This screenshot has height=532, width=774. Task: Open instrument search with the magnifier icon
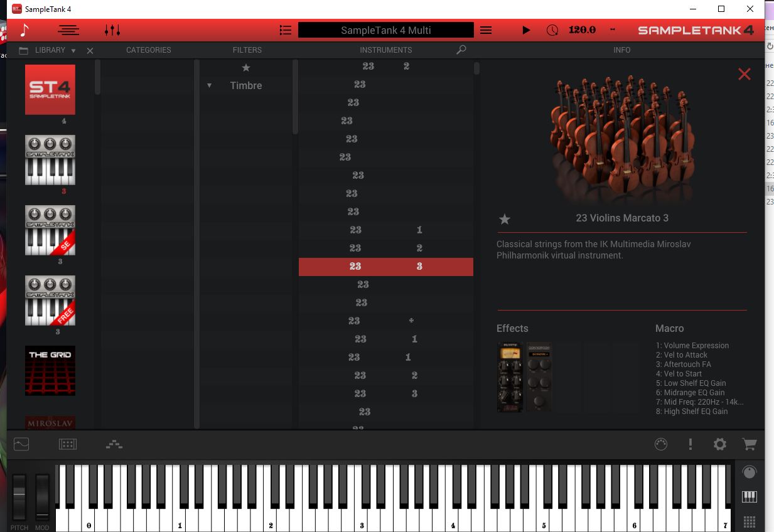(461, 50)
